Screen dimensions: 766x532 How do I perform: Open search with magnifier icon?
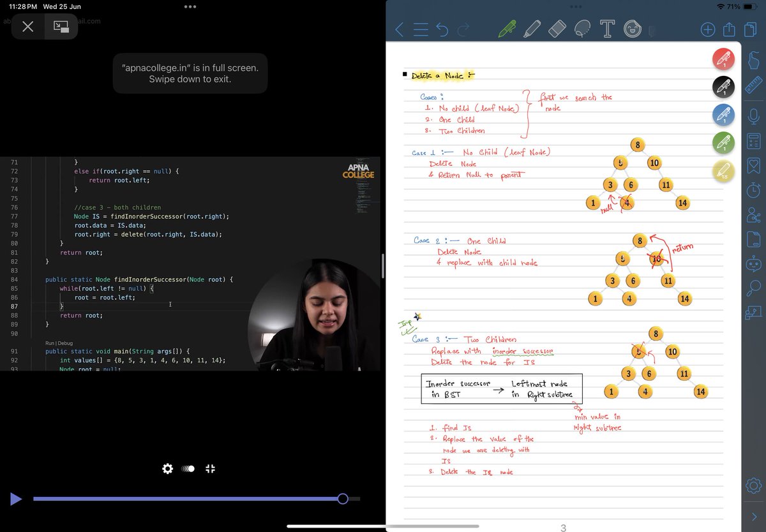tap(753, 288)
